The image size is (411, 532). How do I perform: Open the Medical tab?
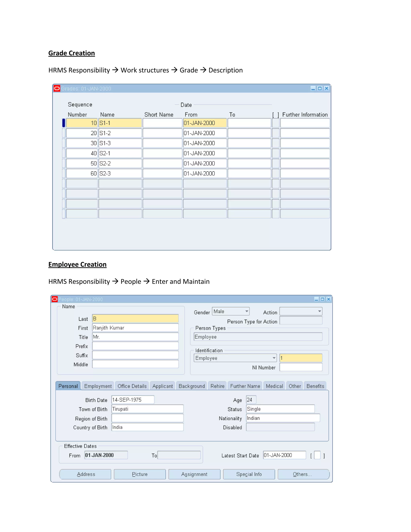pos(274,386)
